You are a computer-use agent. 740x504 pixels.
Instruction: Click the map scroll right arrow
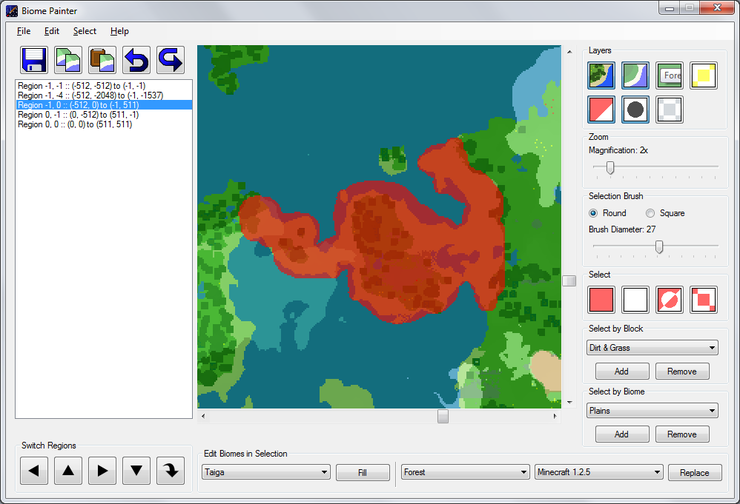[555, 416]
